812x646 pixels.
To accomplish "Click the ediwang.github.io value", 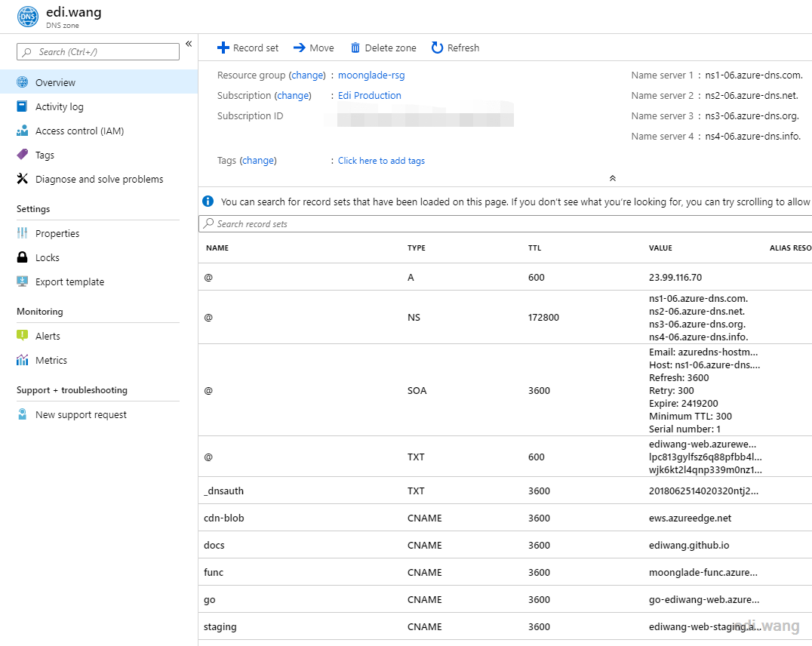I will pyautogui.click(x=689, y=545).
